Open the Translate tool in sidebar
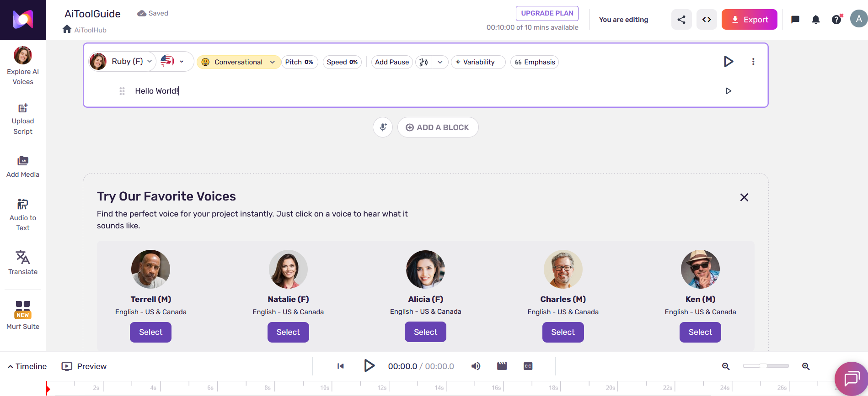Screen dimensions: 868x396 (x=23, y=262)
